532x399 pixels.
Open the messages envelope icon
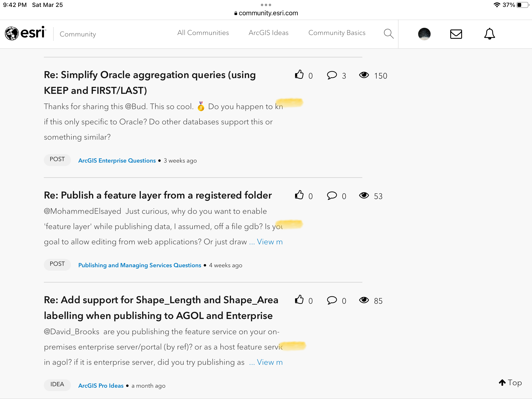pos(456,34)
